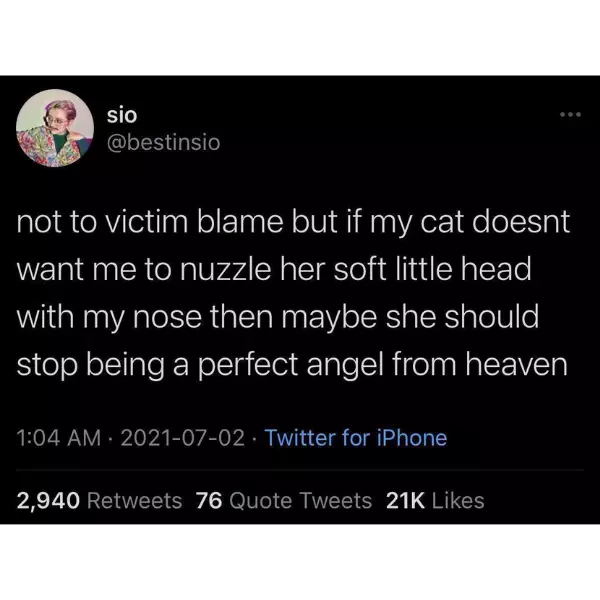Open the "Twitter for iPhone" source link
The width and height of the screenshot is (600, 600).
click(355, 438)
